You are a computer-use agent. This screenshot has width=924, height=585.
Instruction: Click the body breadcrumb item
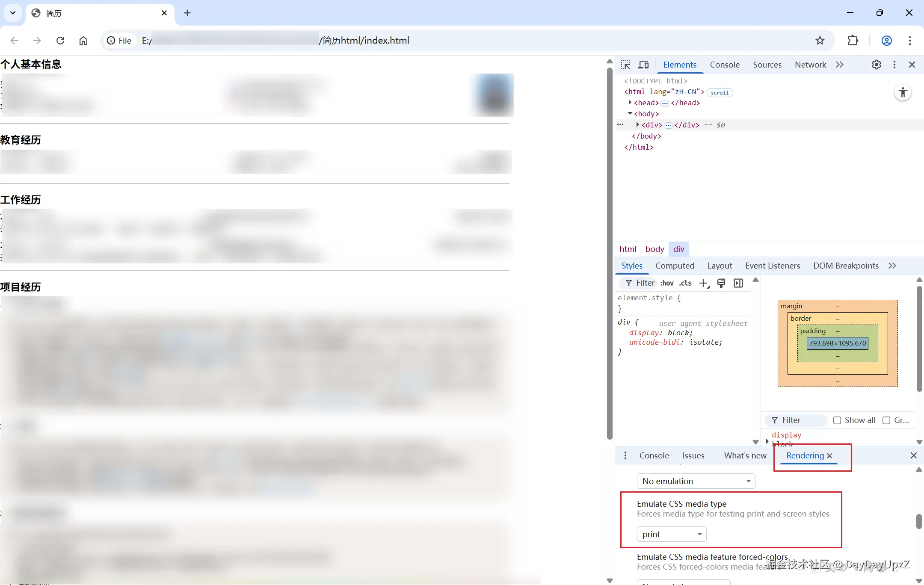click(x=654, y=249)
